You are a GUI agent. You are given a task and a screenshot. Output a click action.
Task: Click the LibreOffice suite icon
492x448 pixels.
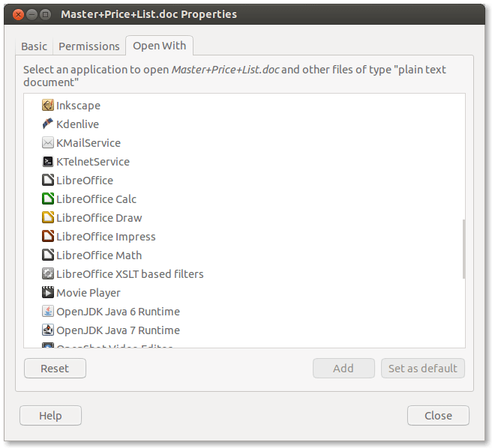point(48,180)
